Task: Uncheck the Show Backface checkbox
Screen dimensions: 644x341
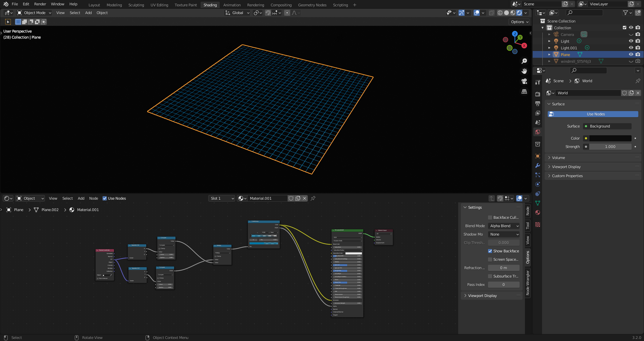Action: click(x=490, y=251)
